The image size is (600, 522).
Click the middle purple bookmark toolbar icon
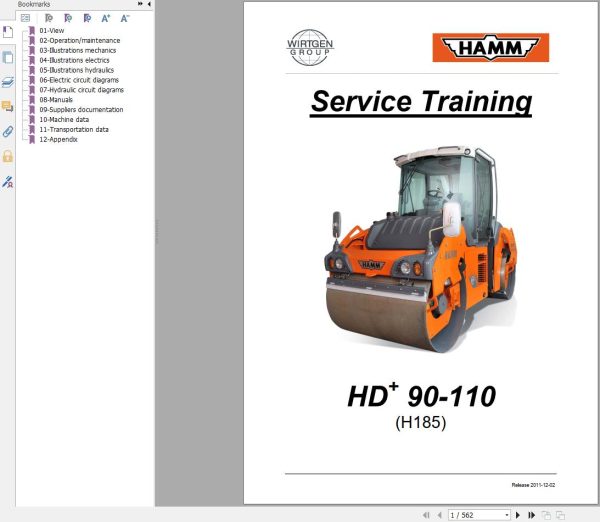click(68, 18)
